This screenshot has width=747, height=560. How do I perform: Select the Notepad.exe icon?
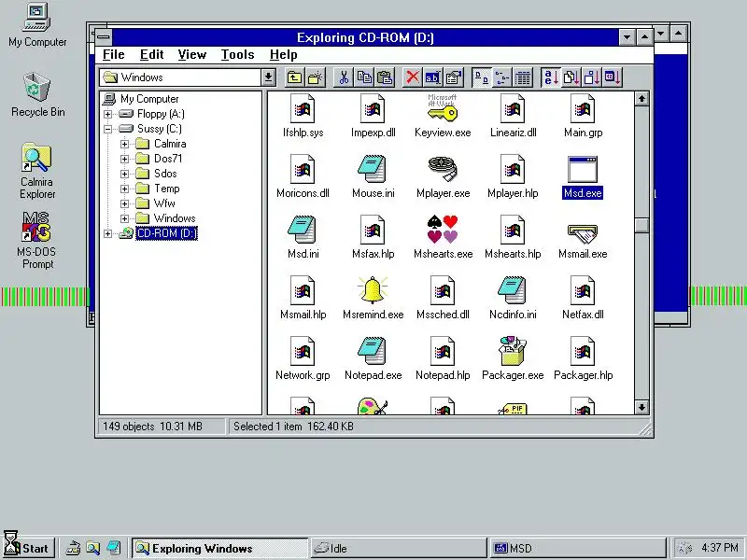point(373,358)
